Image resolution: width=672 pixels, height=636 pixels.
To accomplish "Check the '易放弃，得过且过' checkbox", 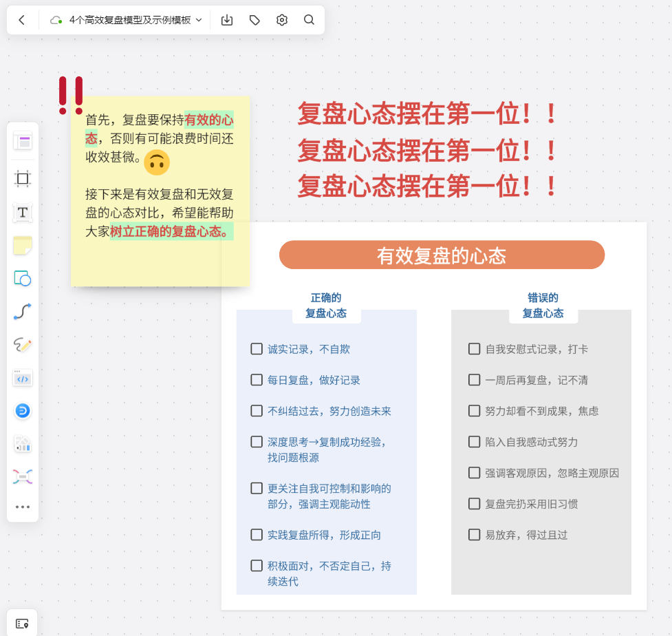I will click(x=474, y=535).
